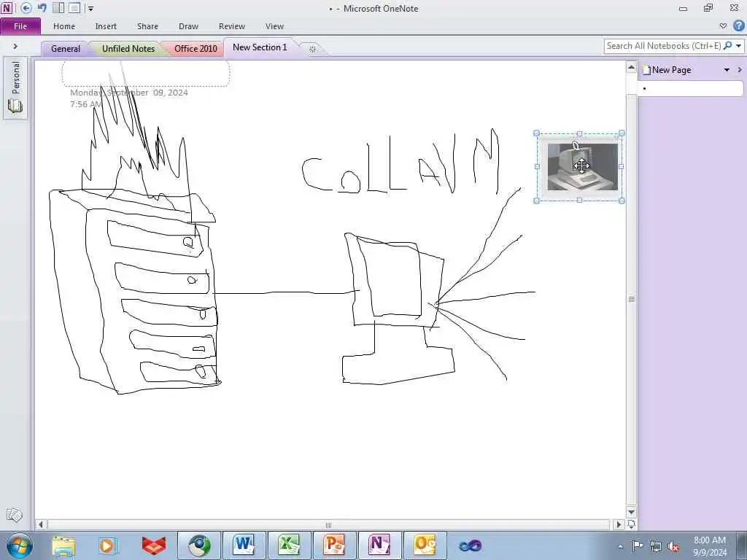Open Microsoft Word from taskbar
Image resolution: width=747 pixels, height=560 pixels.
(244, 545)
